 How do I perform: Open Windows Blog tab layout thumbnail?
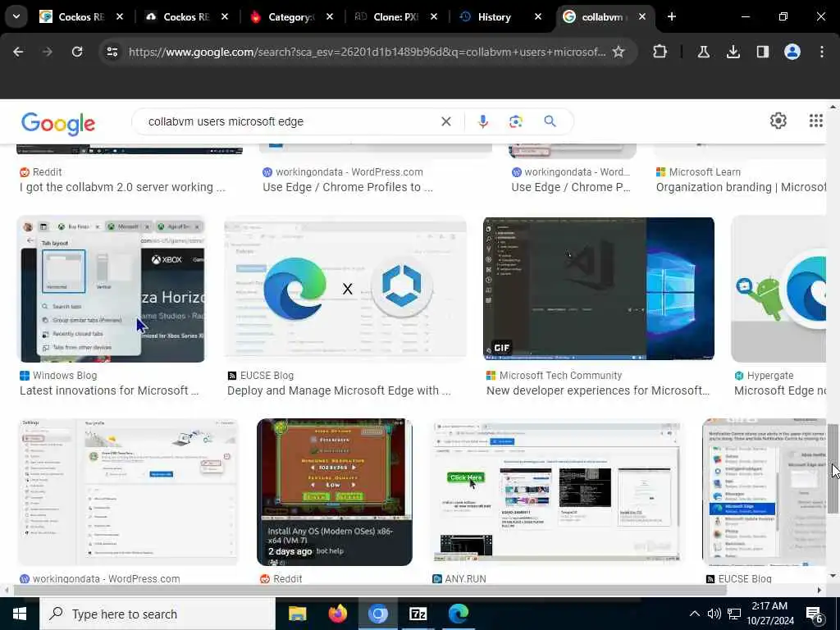point(111,290)
